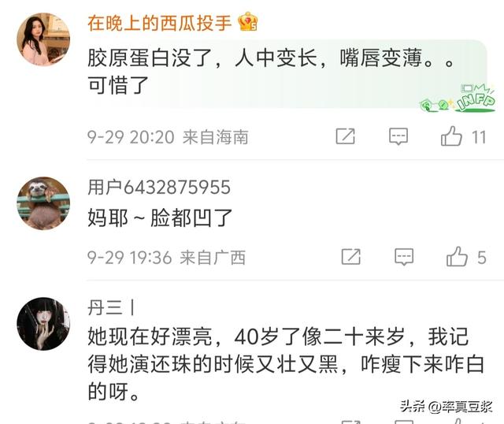Image resolution: width=504 pixels, height=424 pixels.
Task: Share the 胶原蛋白没了 comment
Action: [345, 136]
